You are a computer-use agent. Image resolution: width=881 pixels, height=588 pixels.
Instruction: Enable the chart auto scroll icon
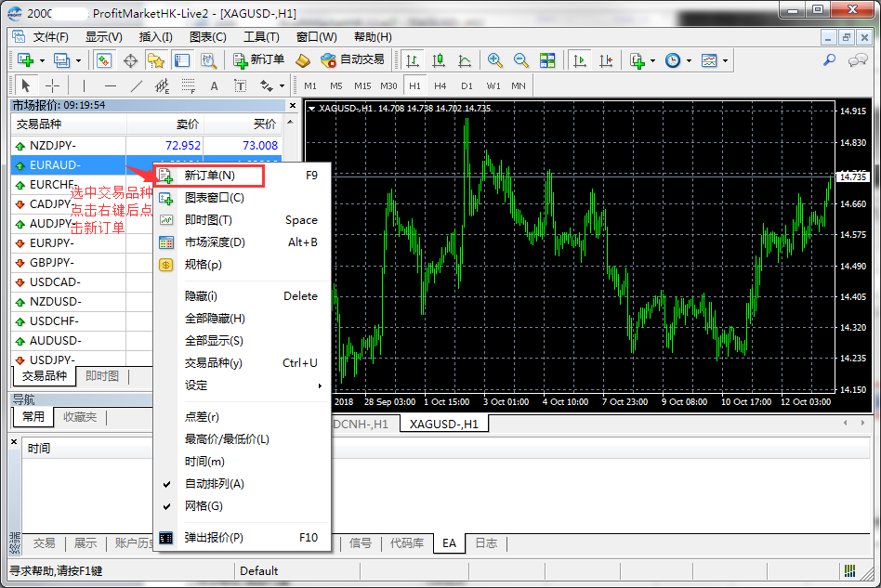(x=580, y=60)
